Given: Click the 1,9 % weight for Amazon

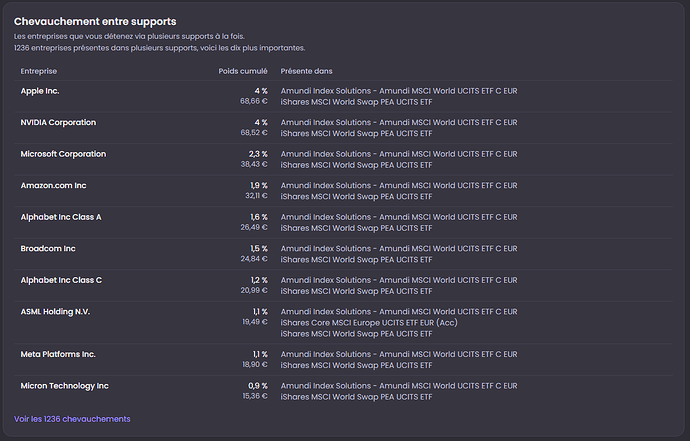Looking at the screenshot, I should click(x=259, y=186).
